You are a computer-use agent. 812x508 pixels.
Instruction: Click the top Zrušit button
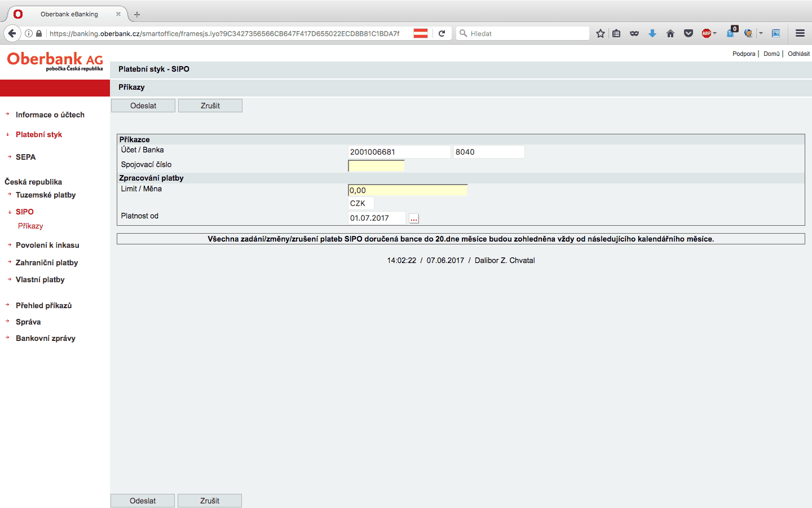tap(210, 106)
